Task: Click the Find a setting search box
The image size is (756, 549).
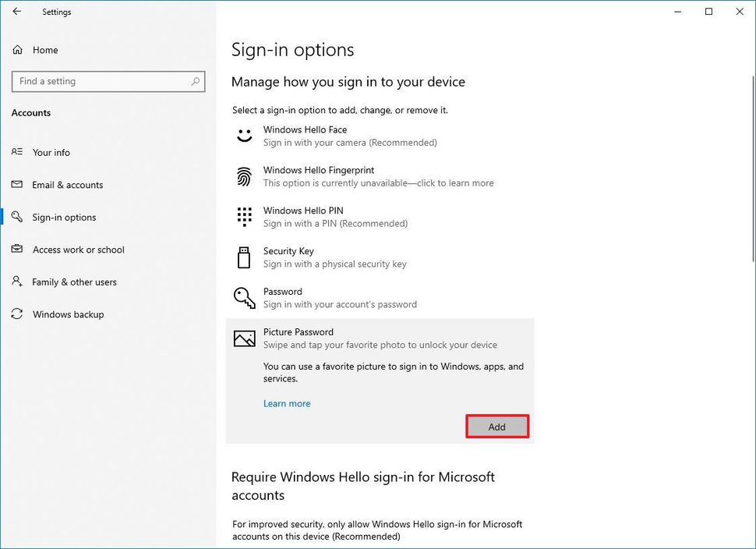Action: [101, 81]
